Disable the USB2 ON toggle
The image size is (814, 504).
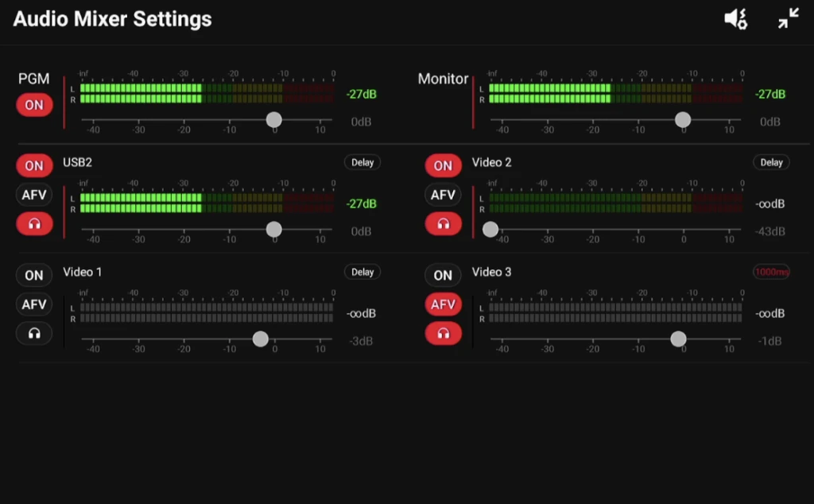coord(34,165)
